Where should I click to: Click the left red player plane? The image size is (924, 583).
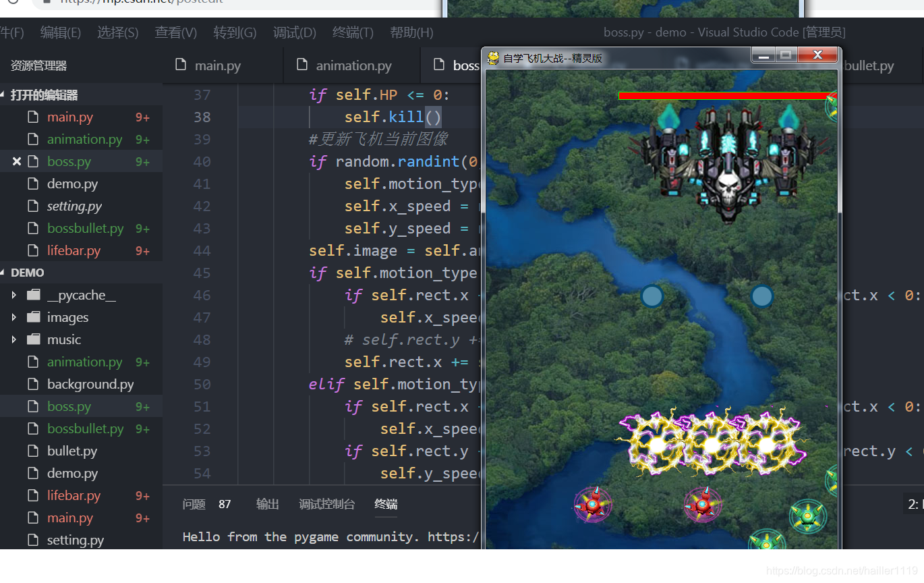(593, 503)
